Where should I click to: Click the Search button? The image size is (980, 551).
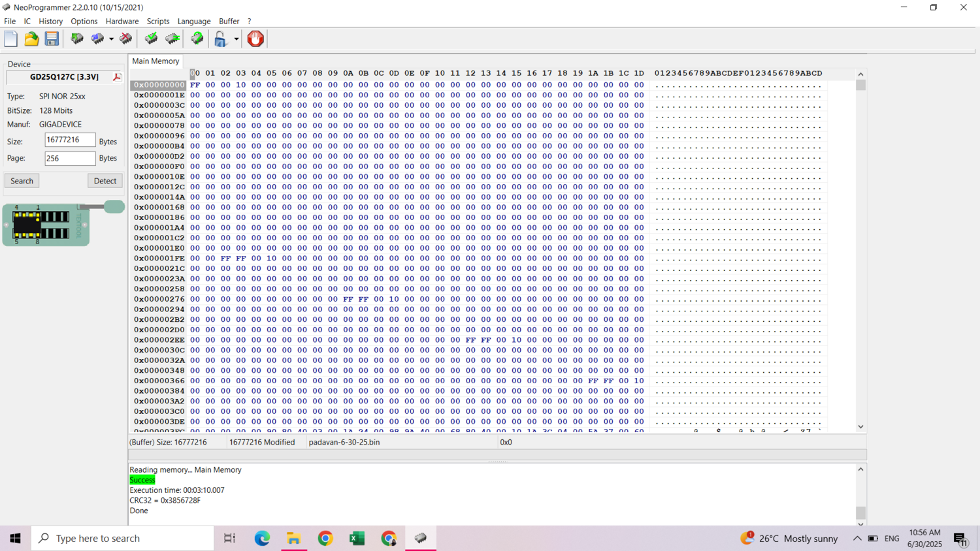(22, 181)
